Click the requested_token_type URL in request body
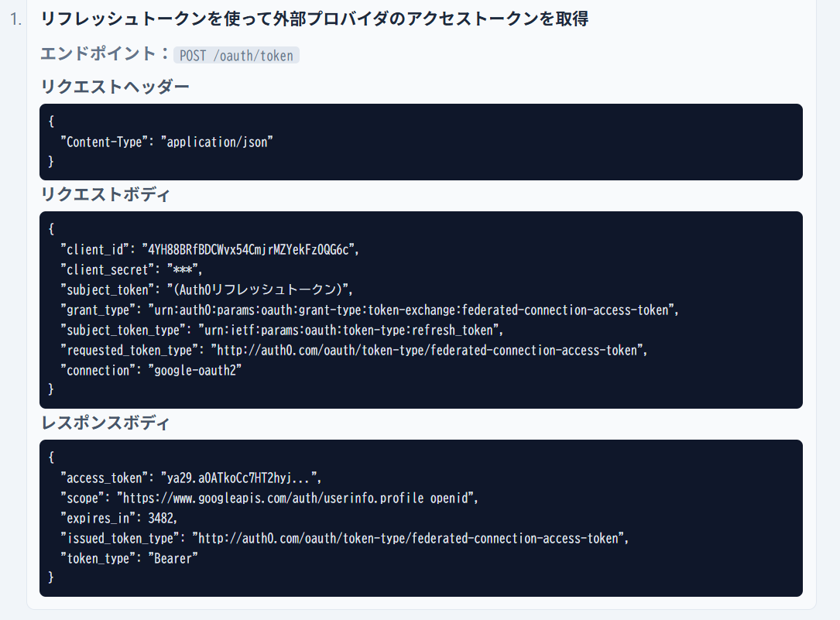The image size is (840, 620). click(428, 350)
